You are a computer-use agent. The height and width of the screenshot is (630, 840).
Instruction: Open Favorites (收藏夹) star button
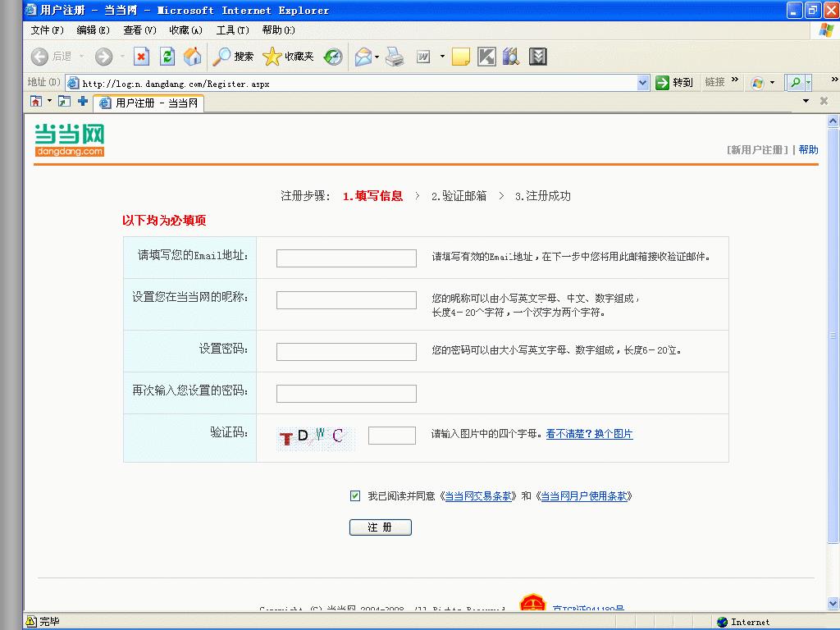288,57
